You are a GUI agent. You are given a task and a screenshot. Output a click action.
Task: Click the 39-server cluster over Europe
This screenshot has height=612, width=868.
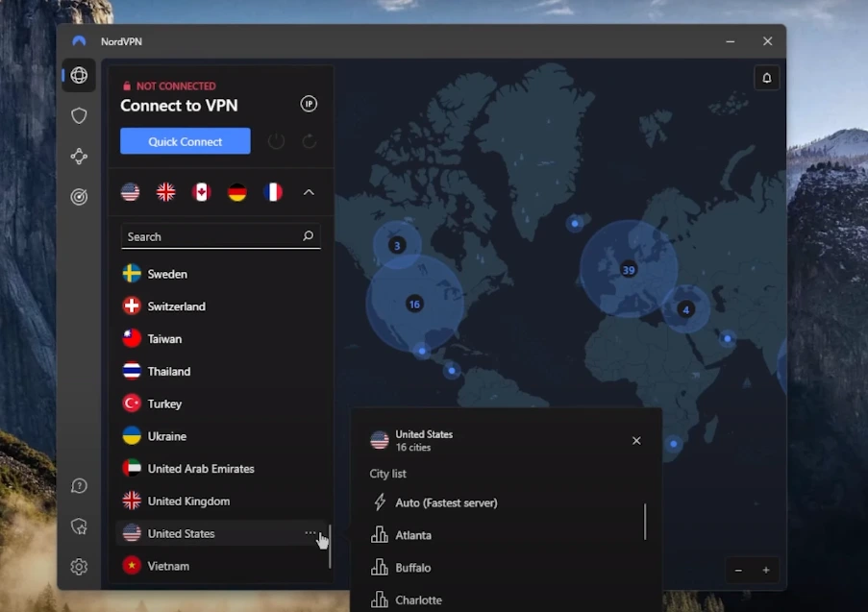629,270
